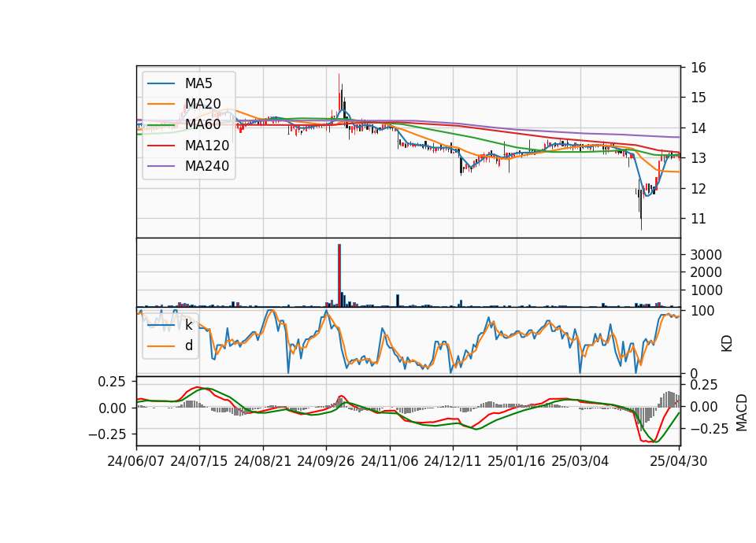The image size is (756, 543).
Task: Click the price axis value 12
Action: coord(699,188)
